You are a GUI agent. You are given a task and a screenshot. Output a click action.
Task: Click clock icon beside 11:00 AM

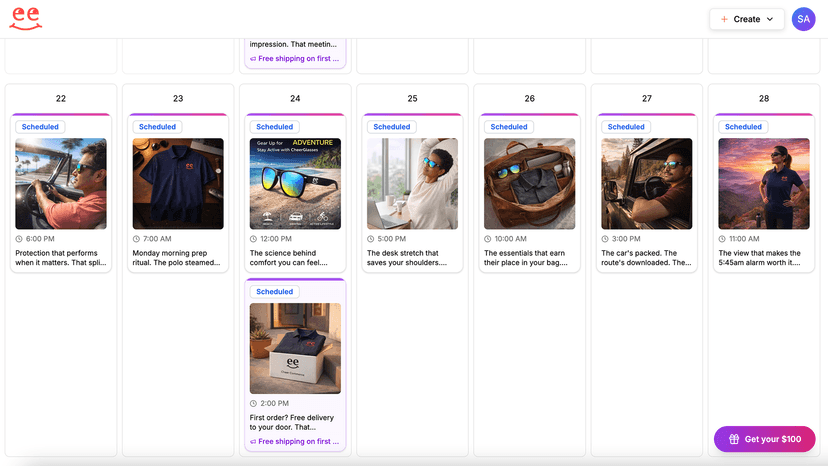tap(722, 239)
